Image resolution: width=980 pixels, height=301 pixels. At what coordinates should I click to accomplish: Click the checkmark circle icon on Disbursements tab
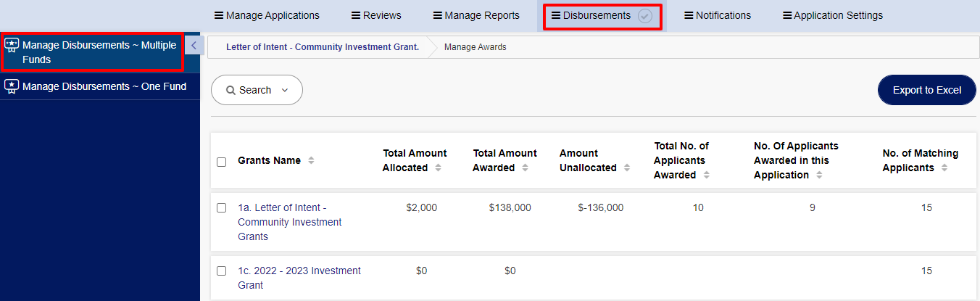tap(645, 16)
